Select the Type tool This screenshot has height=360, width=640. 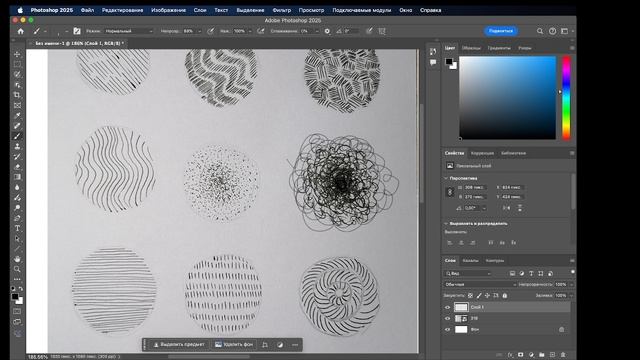click(x=17, y=229)
